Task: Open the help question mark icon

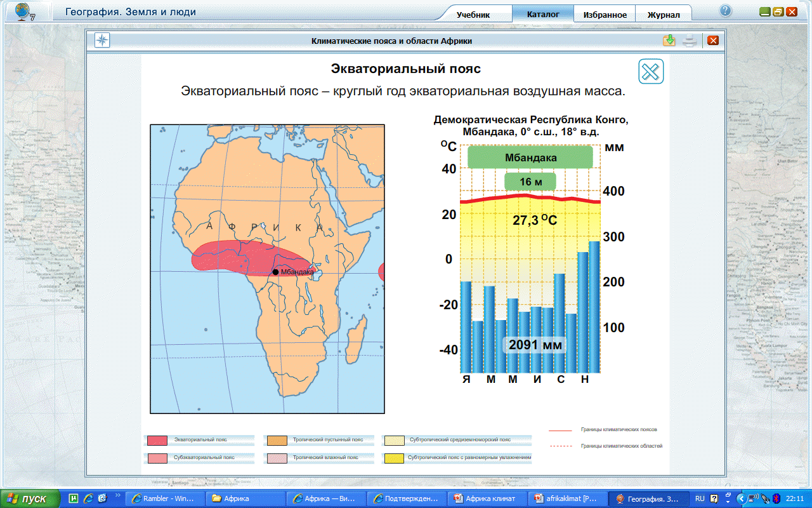Action: tap(726, 11)
